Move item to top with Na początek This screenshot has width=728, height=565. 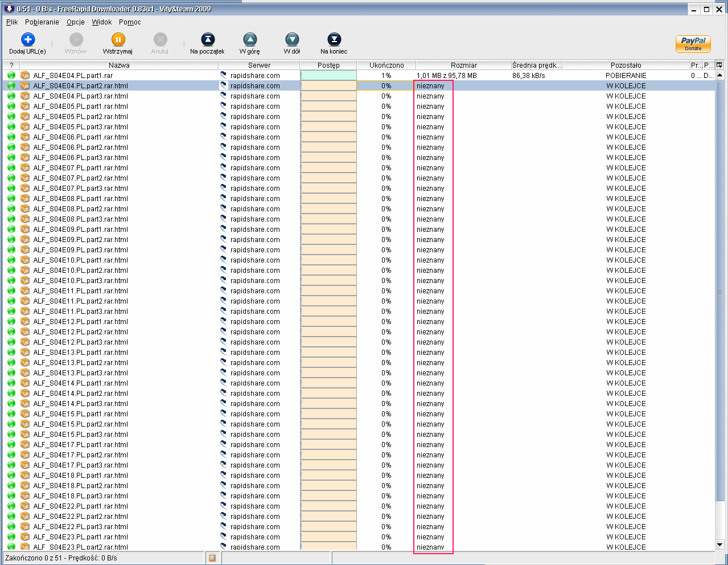[x=208, y=39]
